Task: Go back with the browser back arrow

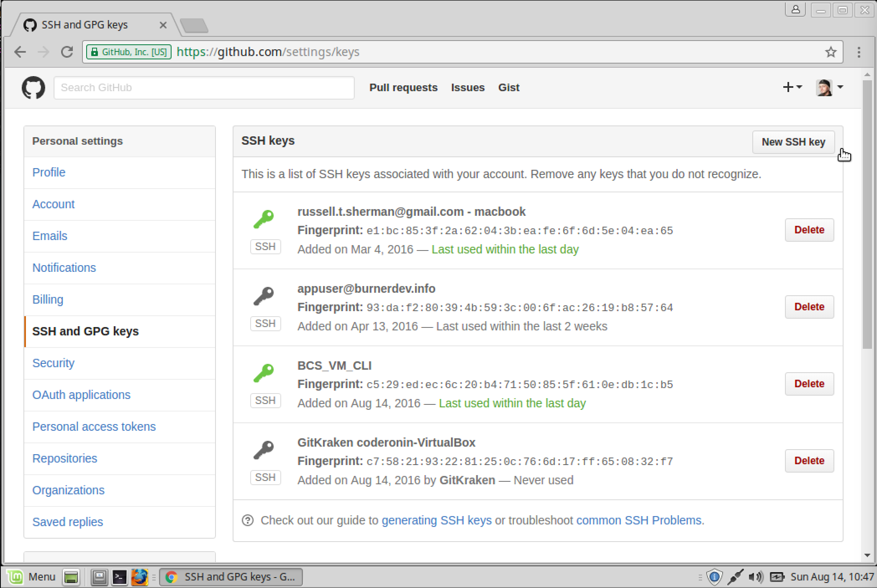Action: (20, 52)
